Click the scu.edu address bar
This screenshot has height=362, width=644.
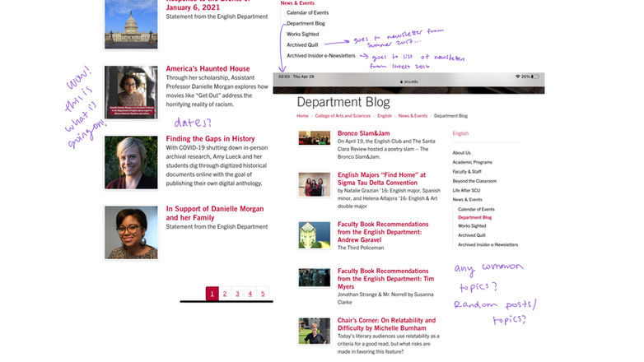[409, 81]
